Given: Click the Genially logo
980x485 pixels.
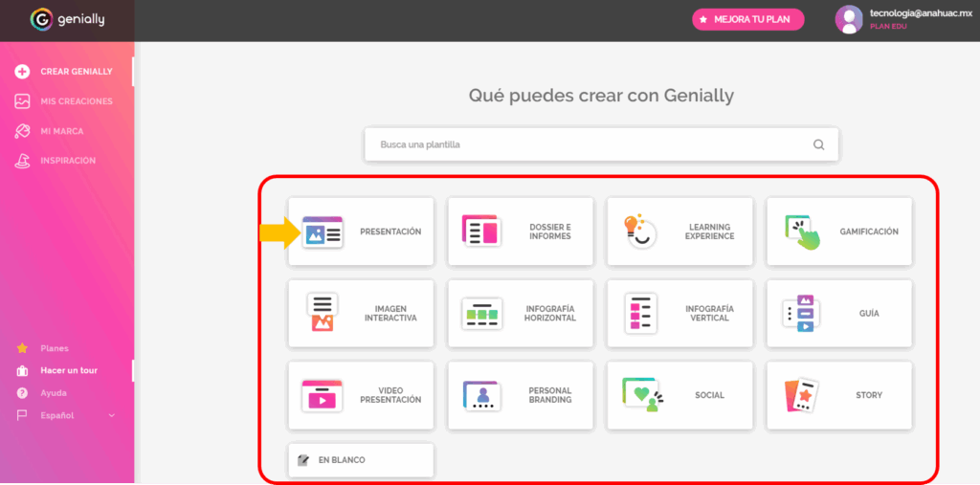Looking at the screenshot, I should pos(67,19).
